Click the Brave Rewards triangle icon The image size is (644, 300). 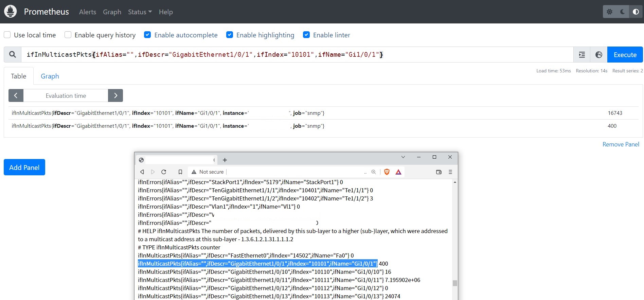[398, 172]
